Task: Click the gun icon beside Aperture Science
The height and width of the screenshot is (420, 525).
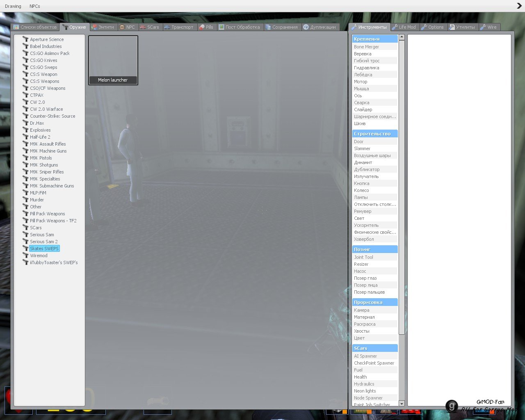Action: (x=25, y=39)
